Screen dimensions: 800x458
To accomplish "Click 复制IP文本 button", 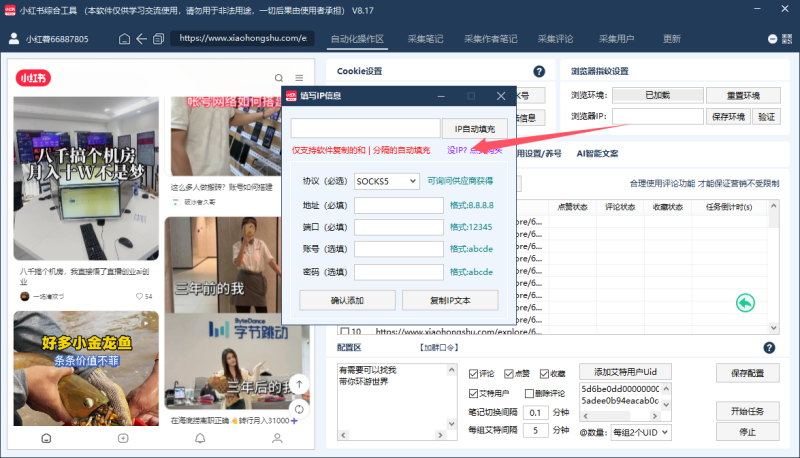I will (450, 300).
